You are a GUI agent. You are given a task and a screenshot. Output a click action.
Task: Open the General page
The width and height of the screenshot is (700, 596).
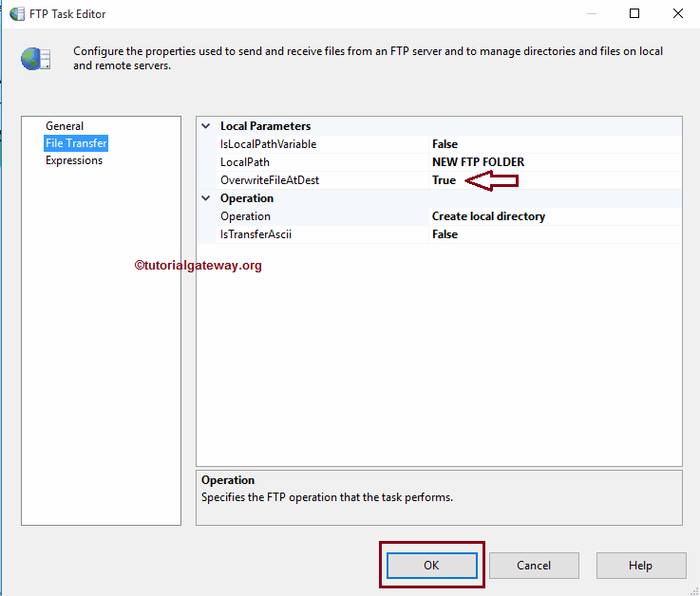[x=65, y=126]
